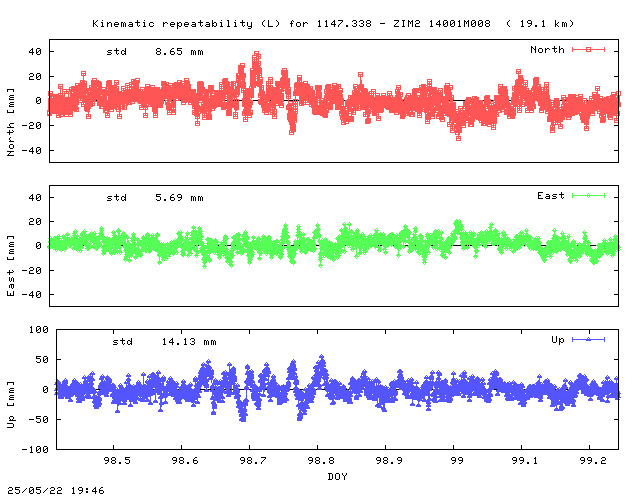This screenshot has width=640, height=496.
Task: Click the East legend green marker
Action: coord(588,196)
